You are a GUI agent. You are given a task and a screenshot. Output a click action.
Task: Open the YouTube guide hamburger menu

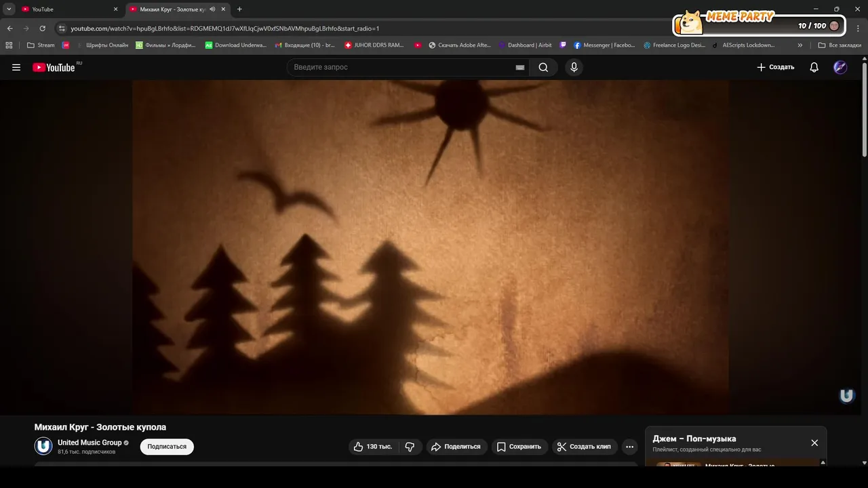16,67
